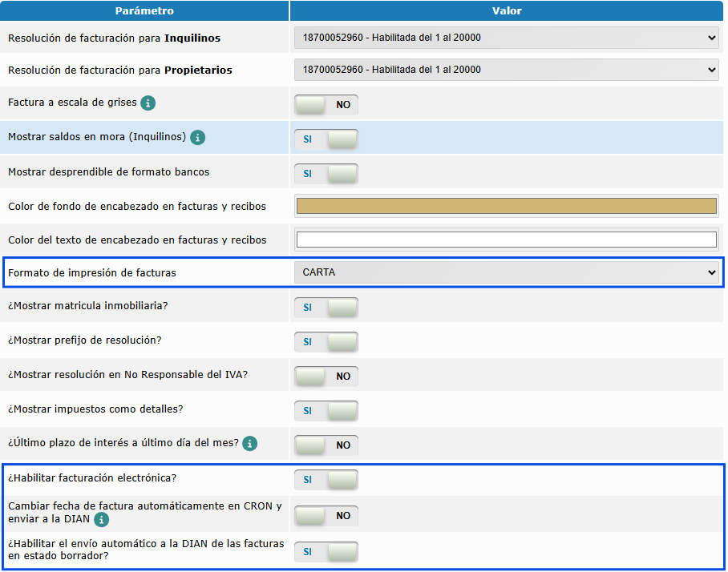Click info icon next to enviar a la DIAN

102,521
